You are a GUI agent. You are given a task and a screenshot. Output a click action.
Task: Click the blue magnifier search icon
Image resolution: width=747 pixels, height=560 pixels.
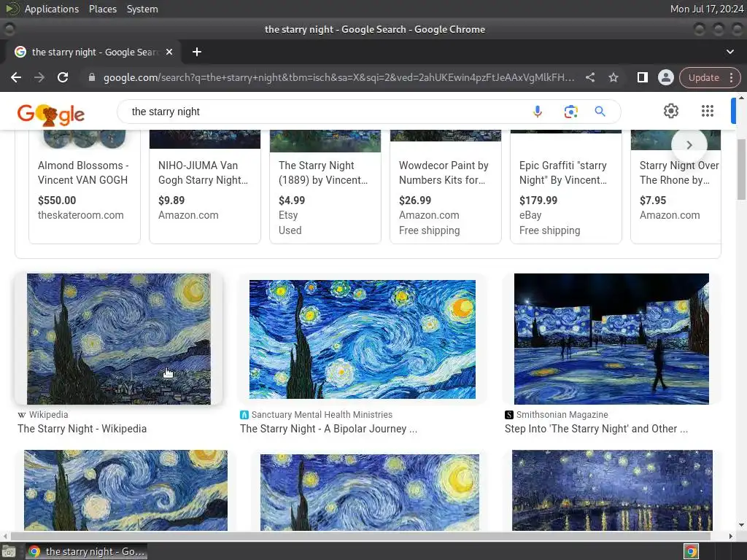[600, 112]
